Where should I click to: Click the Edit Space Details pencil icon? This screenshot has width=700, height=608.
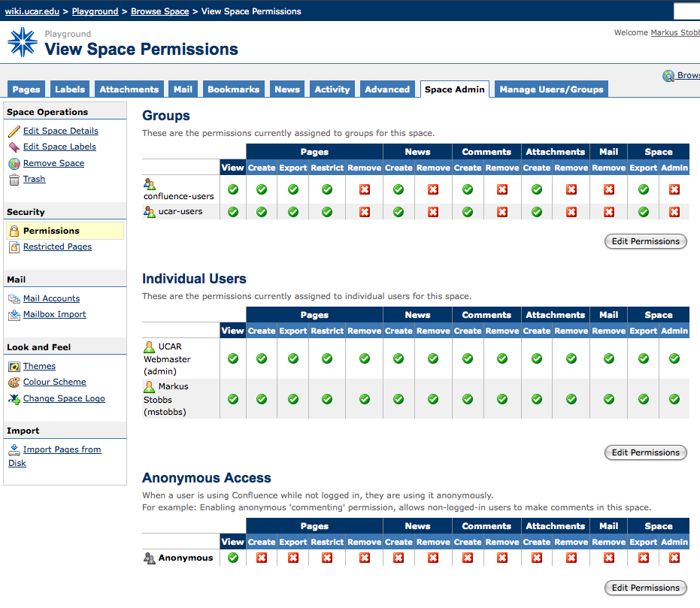[14, 132]
